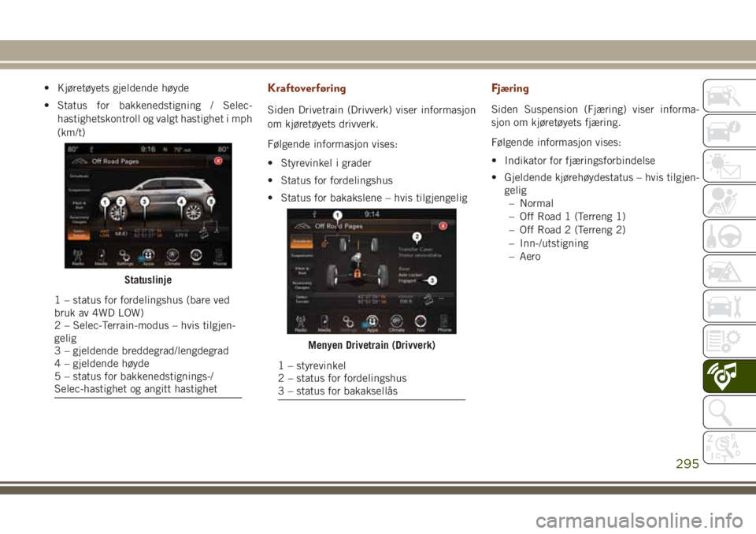This screenshot has height=534, width=756.
Task: Open the magnifying glass search tab
Action: pyautogui.click(x=728, y=413)
